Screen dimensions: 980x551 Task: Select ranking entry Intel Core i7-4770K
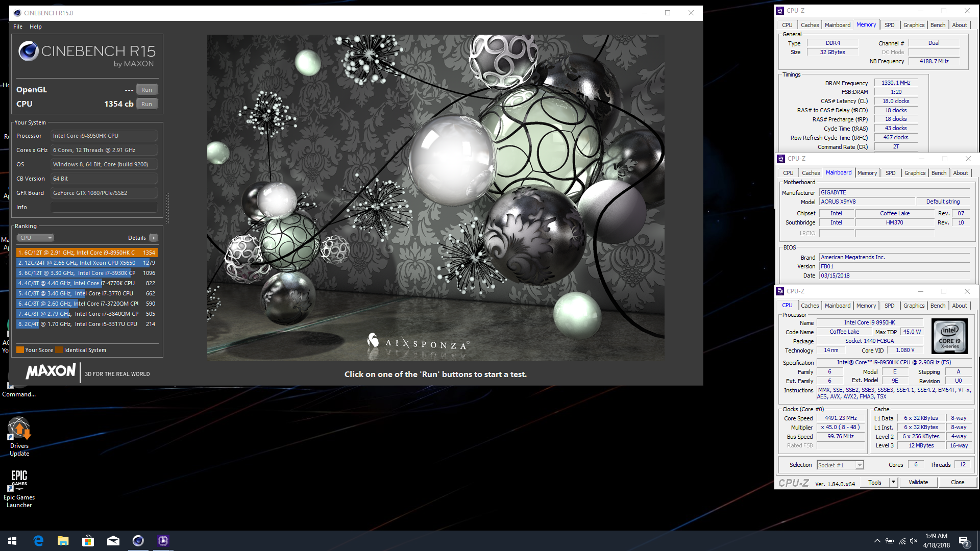tap(87, 283)
